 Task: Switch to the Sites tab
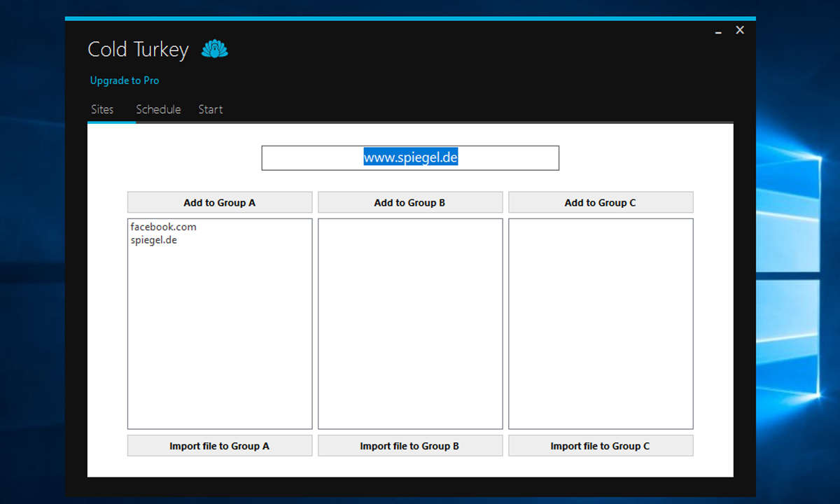[102, 109]
